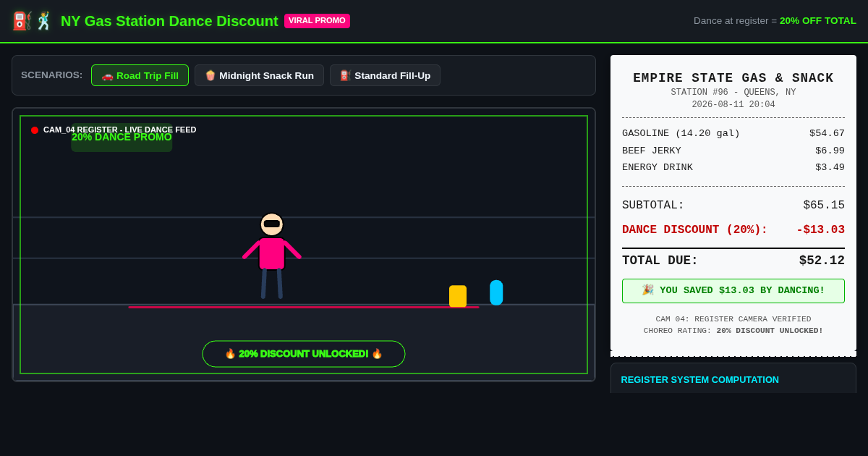Screen dimensions: 868x456
Task: Click the CHOREO RATING text on receipt
Action: pos(733,331)
